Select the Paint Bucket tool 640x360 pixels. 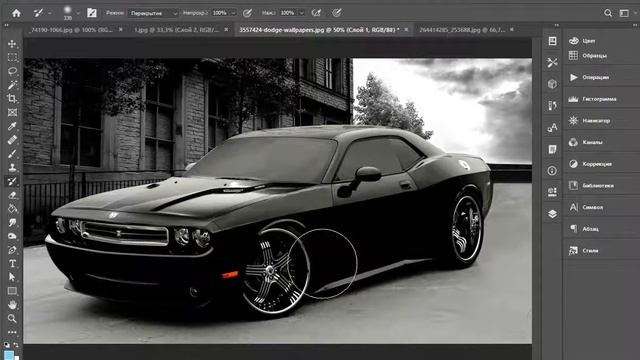click(12, 209)
